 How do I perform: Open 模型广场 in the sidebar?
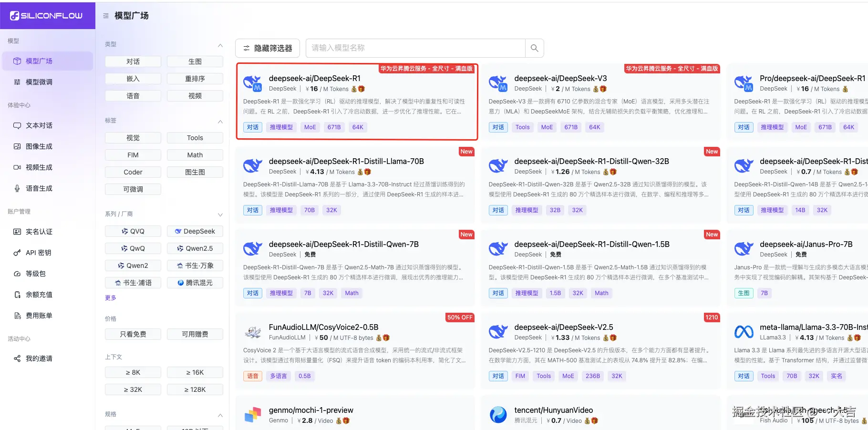coord(47,61)
